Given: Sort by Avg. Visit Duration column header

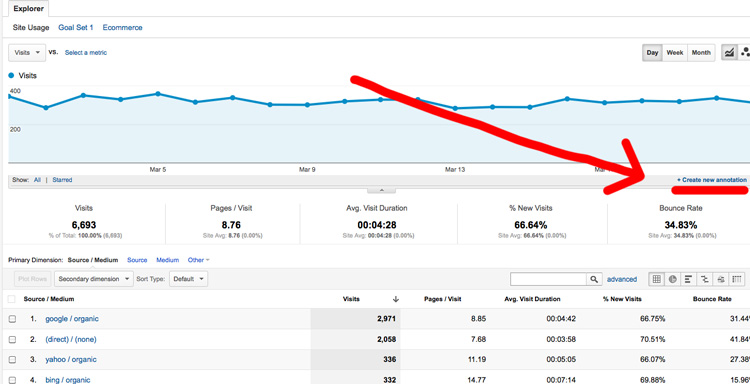Looking at the screenshot, I should click(x=532, y=299).
